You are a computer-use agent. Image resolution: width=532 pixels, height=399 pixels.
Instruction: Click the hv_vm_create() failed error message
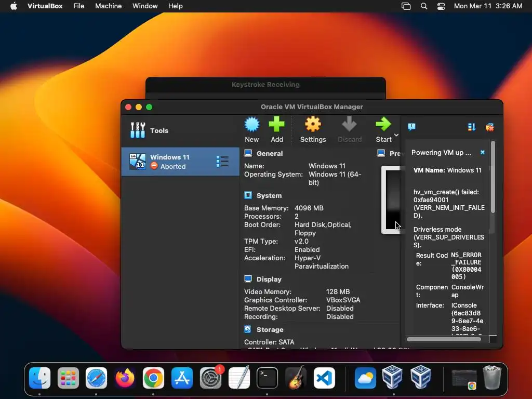(449, 204)
